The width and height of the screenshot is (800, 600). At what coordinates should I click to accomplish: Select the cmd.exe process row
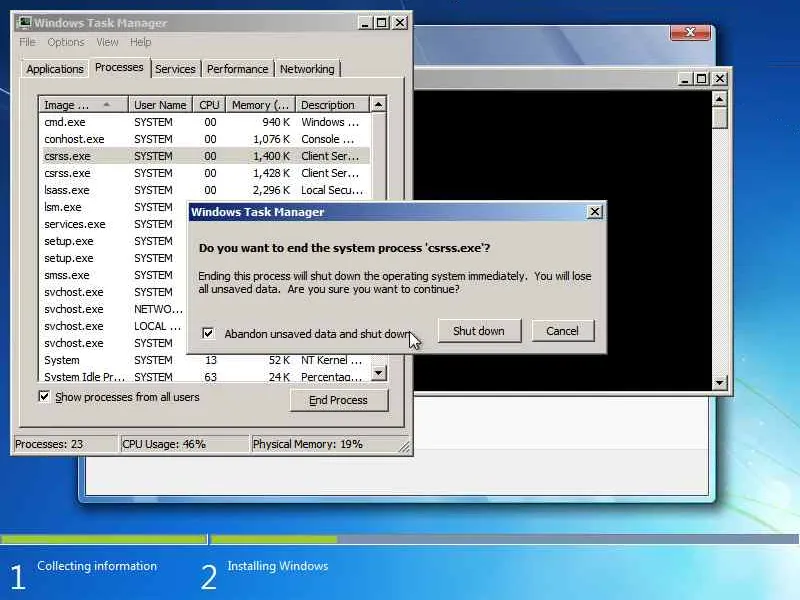point(205,122)
